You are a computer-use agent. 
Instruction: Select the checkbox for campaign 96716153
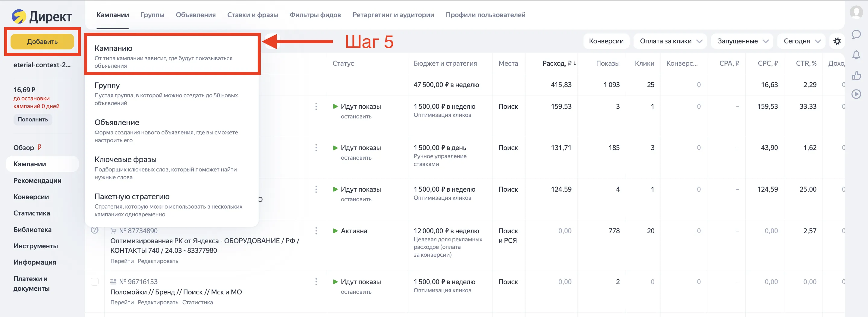coord(95,282)
